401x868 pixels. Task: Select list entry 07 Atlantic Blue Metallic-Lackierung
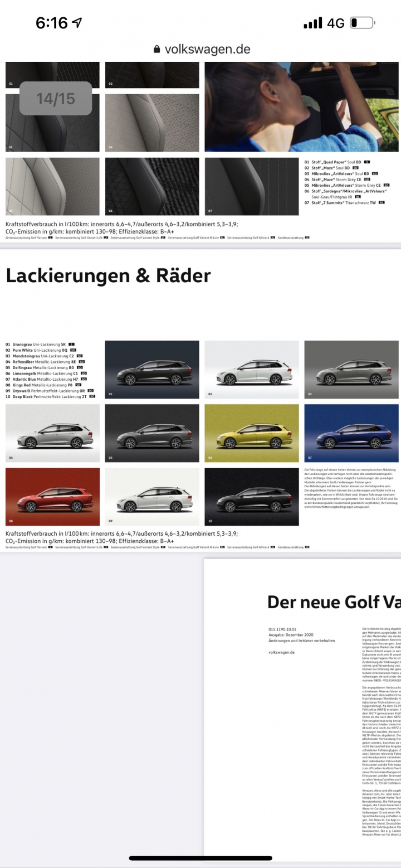pos(46,379)
